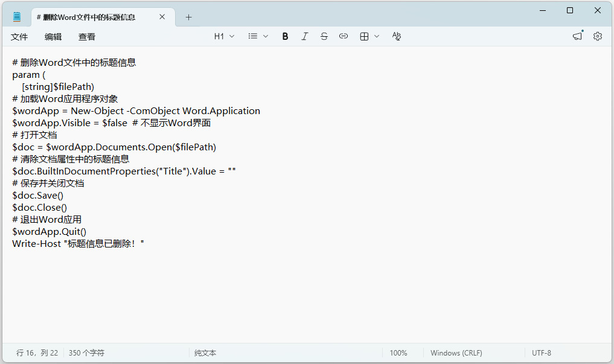
Task: Open the H1 heading dropdown
Action: [224, 36]
